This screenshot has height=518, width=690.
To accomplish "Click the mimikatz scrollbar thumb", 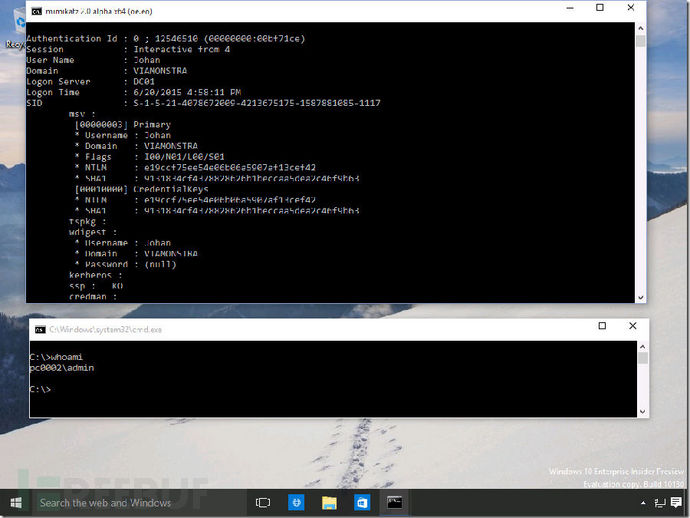I will [641, 41].
